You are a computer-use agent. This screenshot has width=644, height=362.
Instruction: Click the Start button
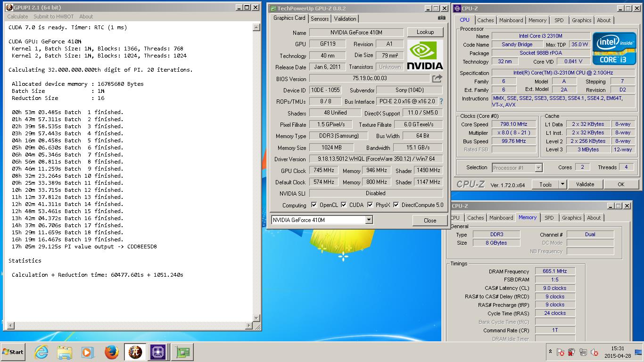tap(13, 352)
